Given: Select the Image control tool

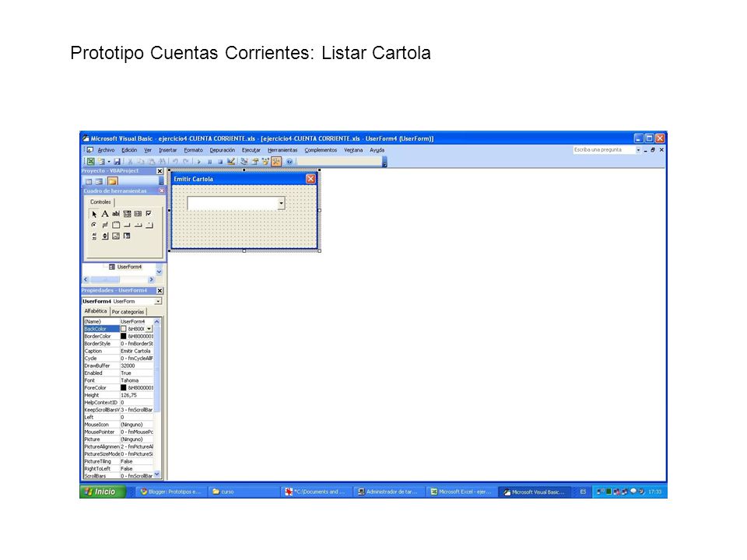Looking at the screenshot, I should tap(116, 236).
